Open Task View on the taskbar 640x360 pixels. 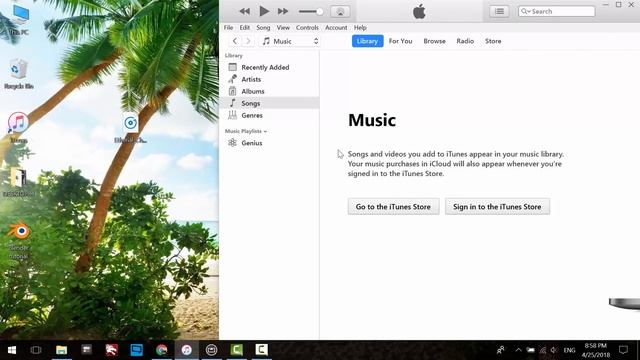point(36,350)
